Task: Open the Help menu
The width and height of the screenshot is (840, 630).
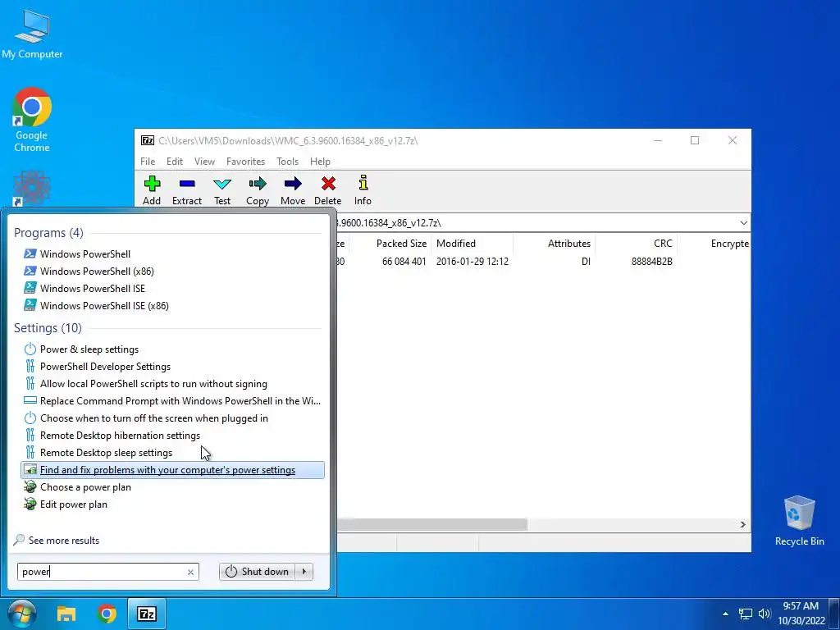Action: coord(320,162)
